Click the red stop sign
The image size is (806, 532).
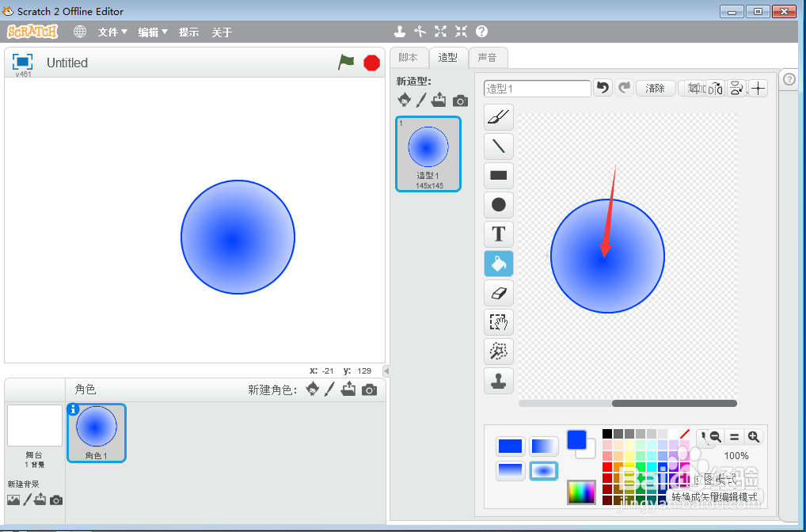(x=371, y=63)
